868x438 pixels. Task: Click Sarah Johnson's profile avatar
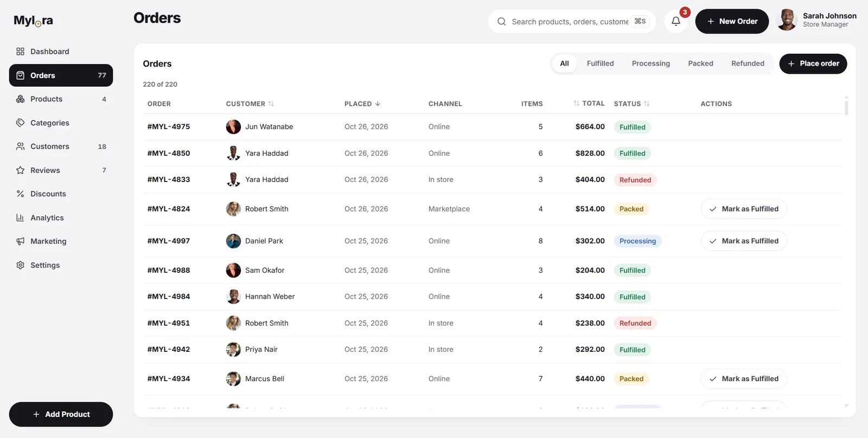tap(787, 21)
